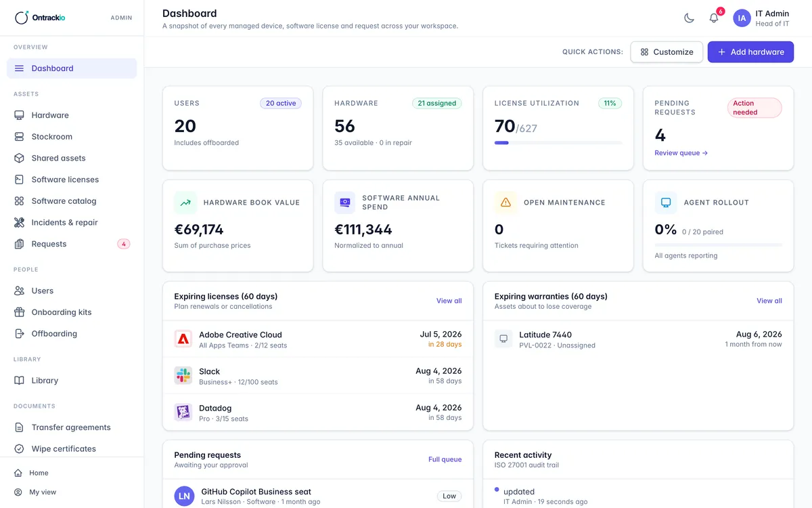Click the Latitude 7440 device icon
This screenshot has width=812, height=508.
click(503, 339)
